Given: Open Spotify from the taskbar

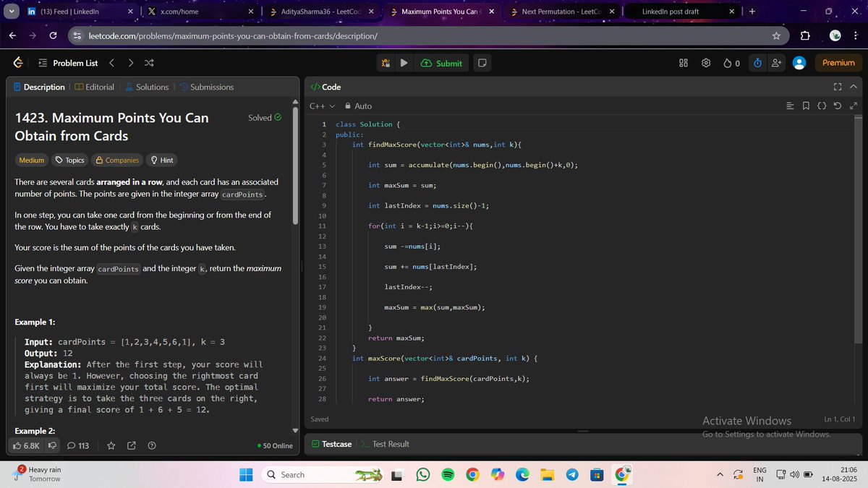Looking at the screenshot, I should [x=447, y=475].
